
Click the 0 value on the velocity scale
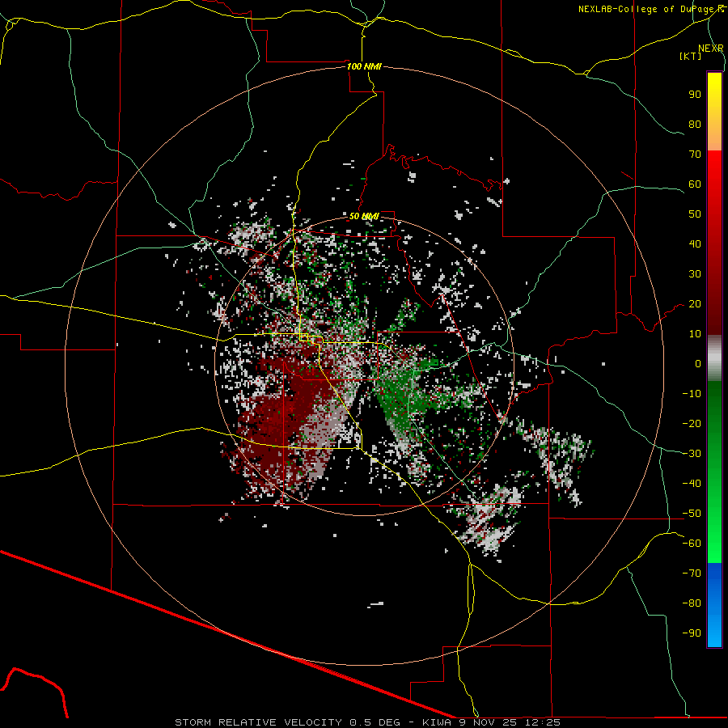pyautogui.click(x=698, y=363)
